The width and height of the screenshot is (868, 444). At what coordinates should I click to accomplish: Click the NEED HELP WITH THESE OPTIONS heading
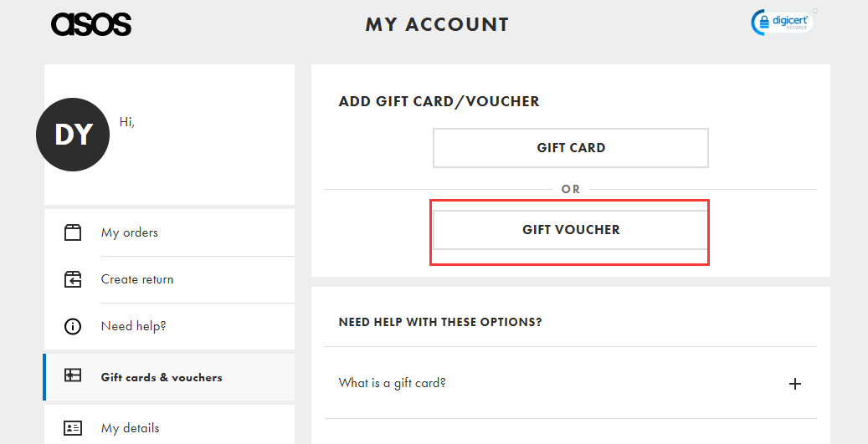(x=440, y=322)
